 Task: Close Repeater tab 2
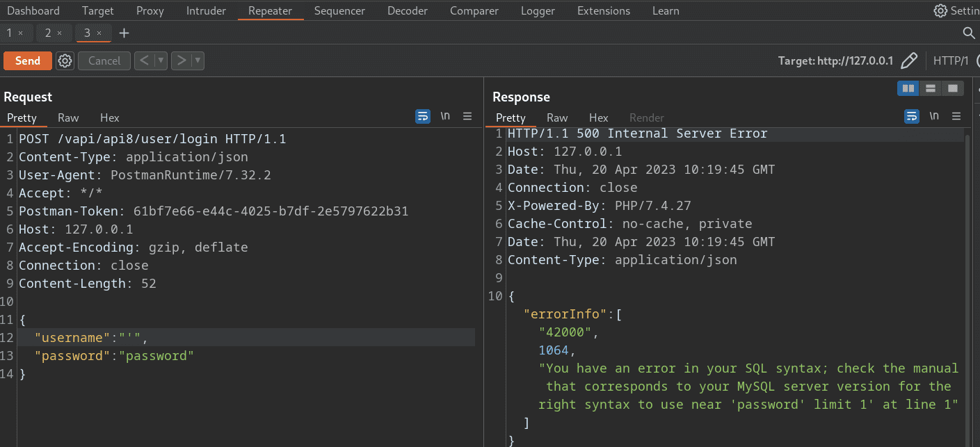pyautogui.click(x=59, y=33)
